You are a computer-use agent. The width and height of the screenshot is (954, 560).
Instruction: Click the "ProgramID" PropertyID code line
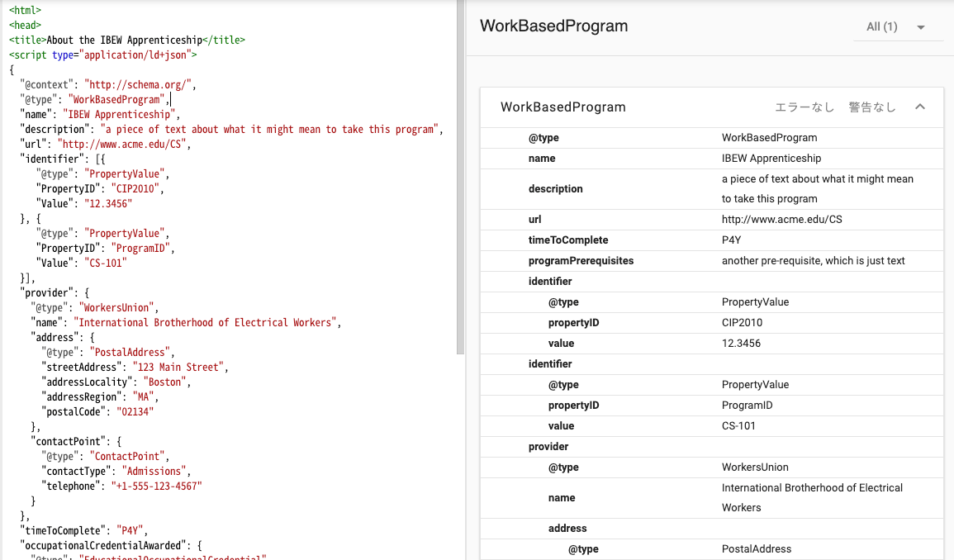[105, 249]
